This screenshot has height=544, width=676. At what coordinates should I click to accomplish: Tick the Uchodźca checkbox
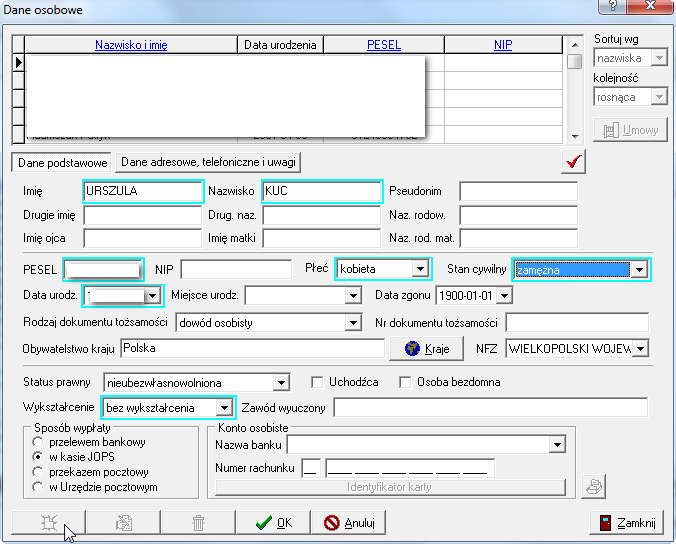pyautogui.click(x=317, y=382)
